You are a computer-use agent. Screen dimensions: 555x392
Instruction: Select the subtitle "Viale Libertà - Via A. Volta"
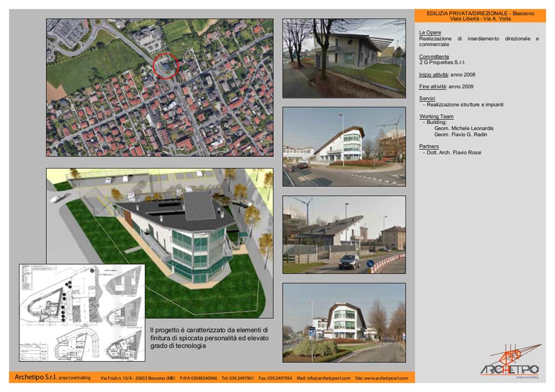[x=480, y=19]
